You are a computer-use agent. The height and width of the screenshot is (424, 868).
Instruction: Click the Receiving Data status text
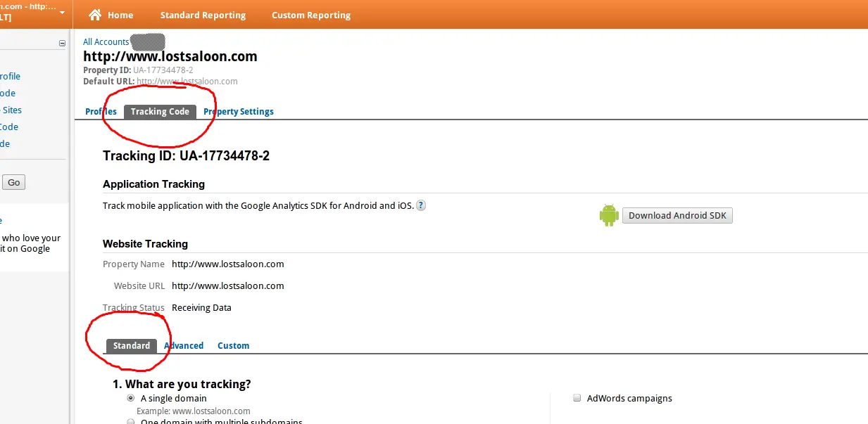[x=201, y=308]
